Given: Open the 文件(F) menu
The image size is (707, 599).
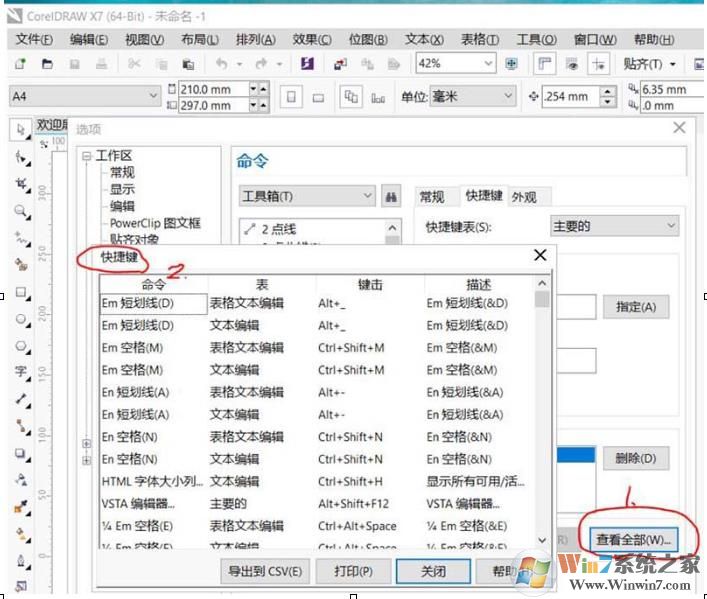Looking at the screenshot, I should (34, 40).
